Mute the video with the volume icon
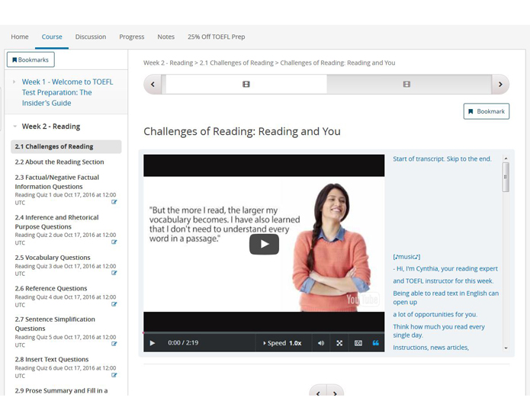530x420 pixels. tap(321, 343)
